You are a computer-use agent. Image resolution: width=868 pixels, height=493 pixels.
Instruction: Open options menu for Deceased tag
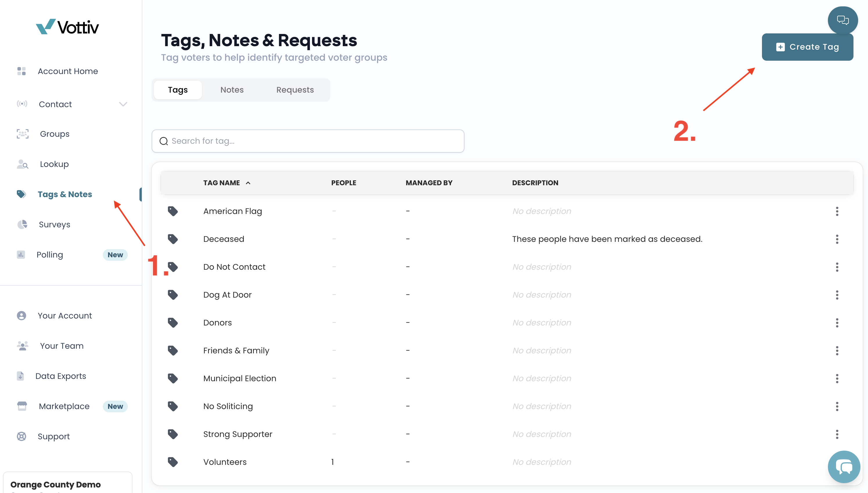(837, 239)
